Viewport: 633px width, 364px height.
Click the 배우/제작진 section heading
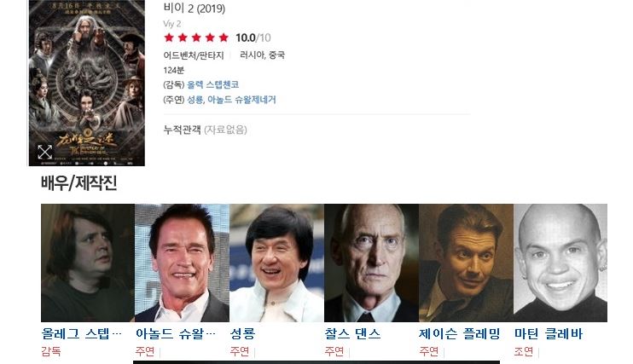click(79, 182)
